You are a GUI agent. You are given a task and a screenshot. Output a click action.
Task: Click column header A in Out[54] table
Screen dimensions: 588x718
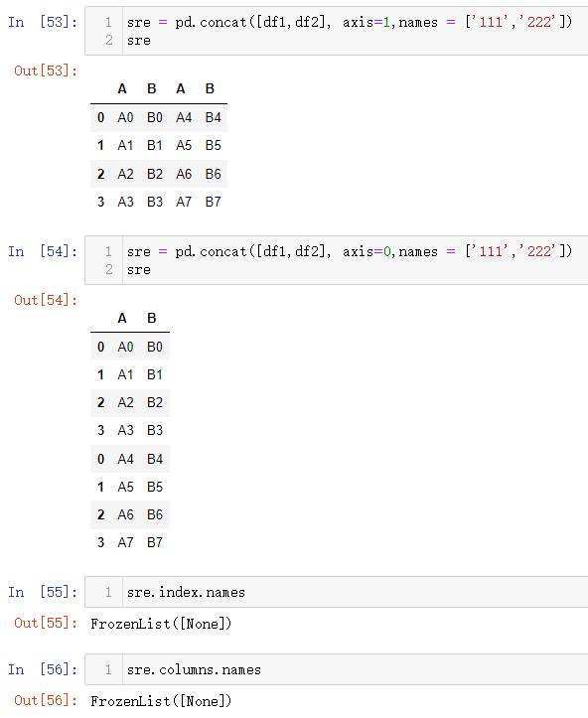click(x=122, y=318)
